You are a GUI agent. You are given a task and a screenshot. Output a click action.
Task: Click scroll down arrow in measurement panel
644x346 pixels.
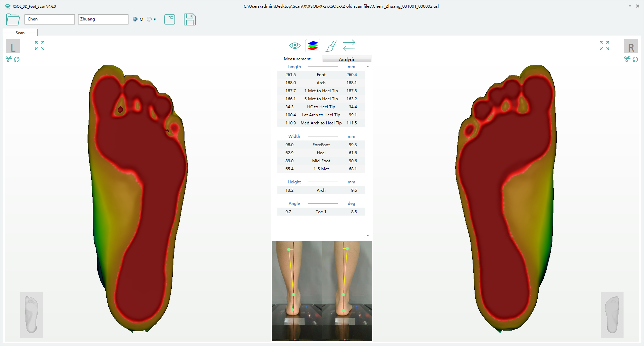pyautogui.click(x=368, y=236)
